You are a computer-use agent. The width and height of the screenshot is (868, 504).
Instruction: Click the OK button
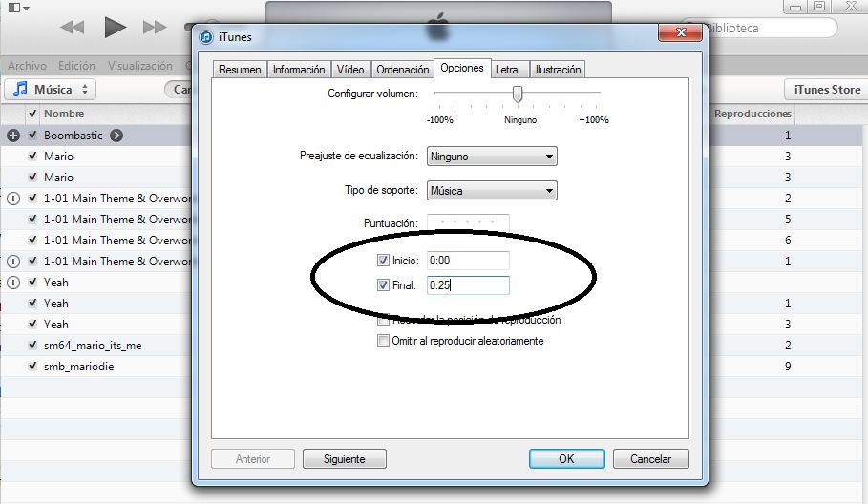pos(566,458)
